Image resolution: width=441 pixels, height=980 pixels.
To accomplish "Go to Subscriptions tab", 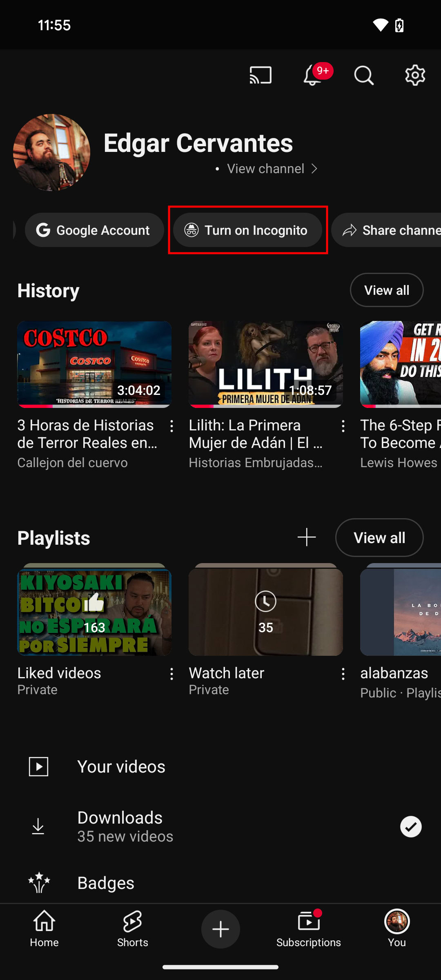I will [x=309, y=929].
